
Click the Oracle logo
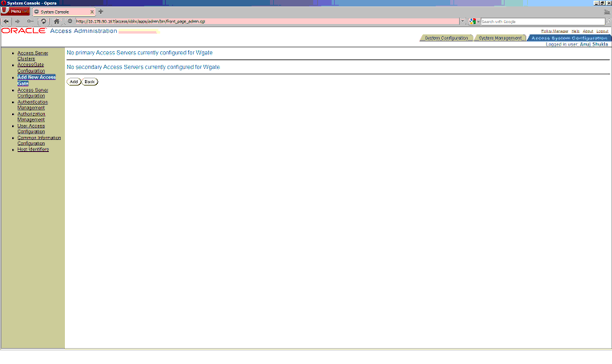(23, 30)
